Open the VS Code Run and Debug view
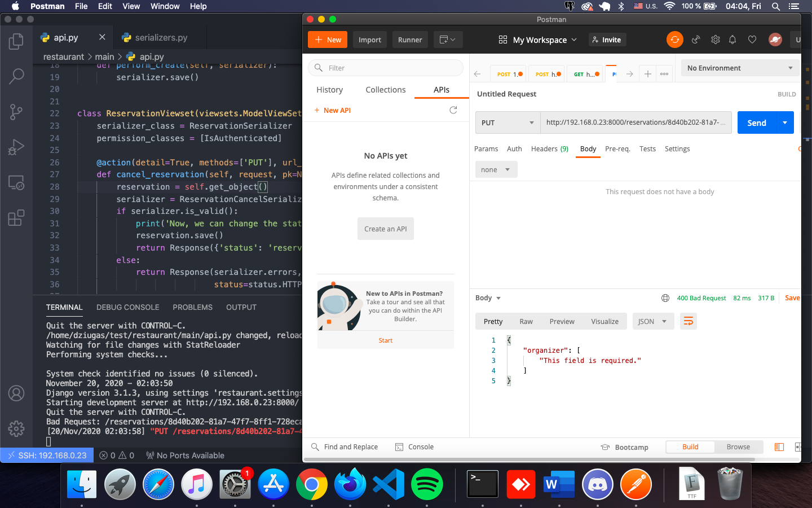Viewport: 812px width, 508px height. 16,147
